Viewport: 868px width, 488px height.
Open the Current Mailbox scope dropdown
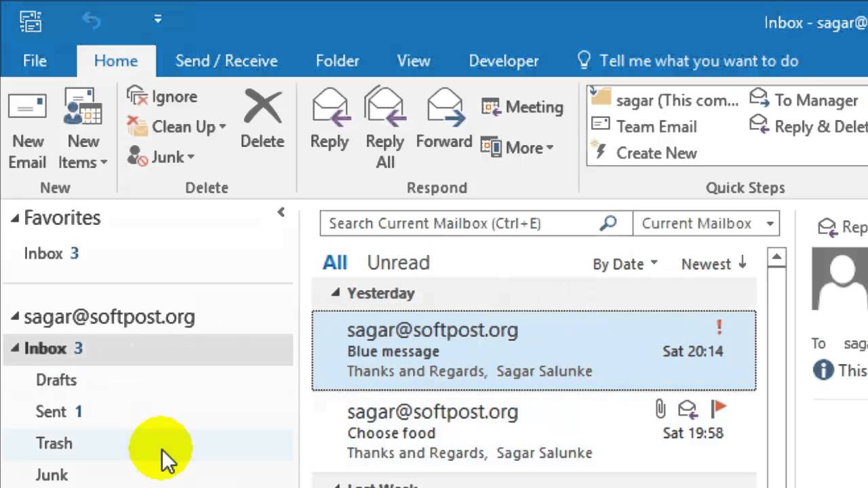coord(770,224)
